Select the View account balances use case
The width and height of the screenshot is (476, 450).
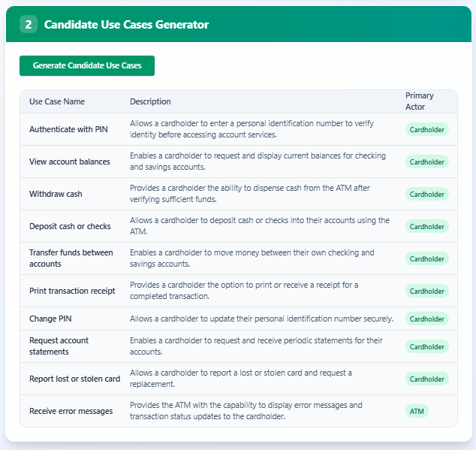pyautogui.click(x=70, y=162)
